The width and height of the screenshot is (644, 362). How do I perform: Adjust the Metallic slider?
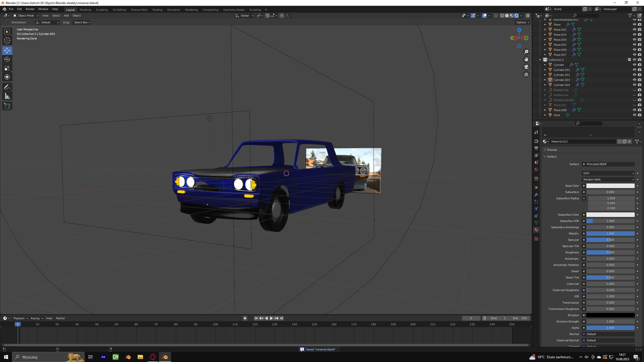click(x=610, y=234)
